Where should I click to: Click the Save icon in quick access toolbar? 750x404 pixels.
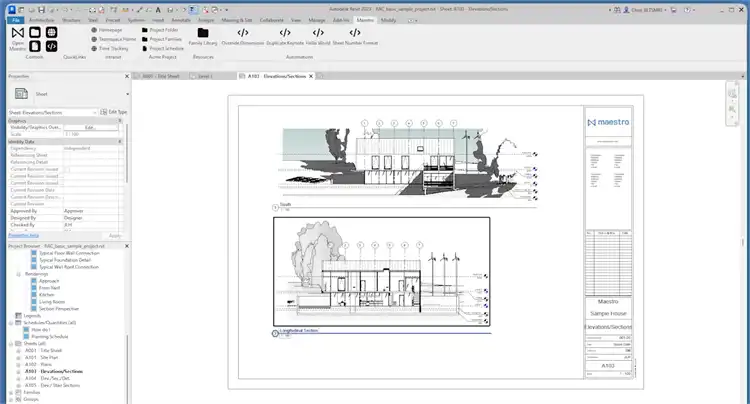coord(42,10)
